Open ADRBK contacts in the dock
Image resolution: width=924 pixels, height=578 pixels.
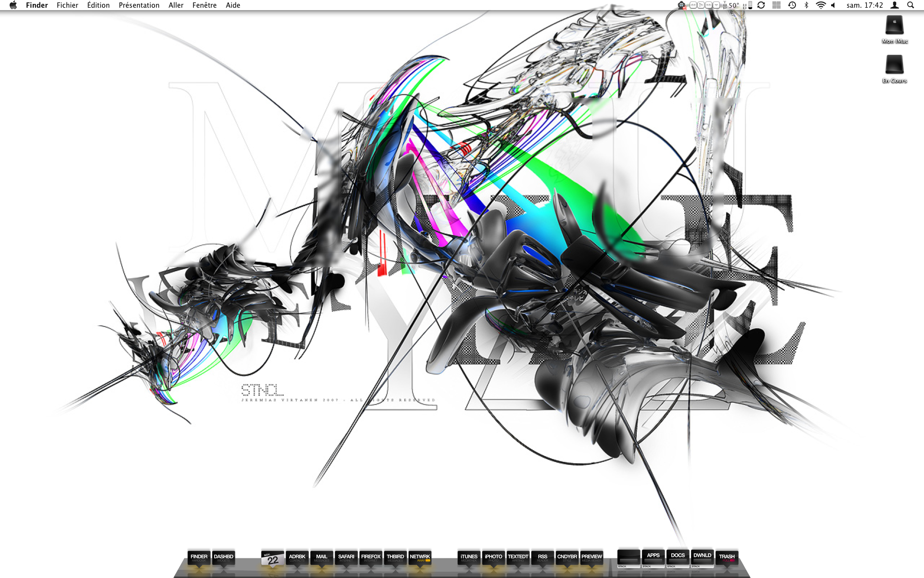tap(297, 558)
